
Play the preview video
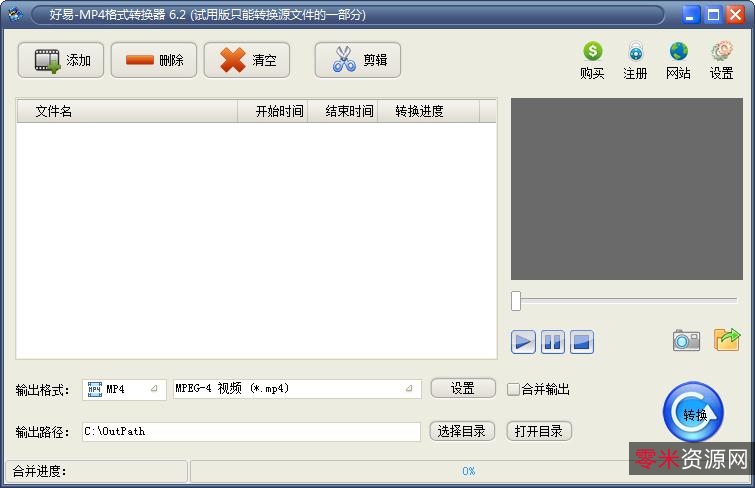(x=523, y=342)
